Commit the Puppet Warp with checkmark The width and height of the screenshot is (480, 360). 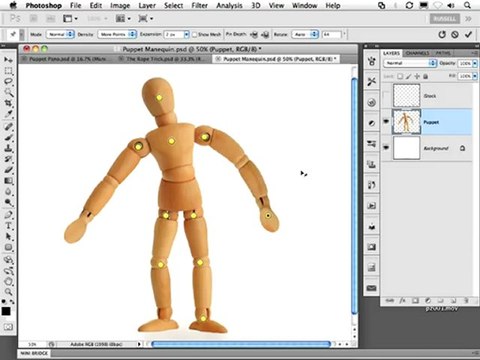[468, 34]
